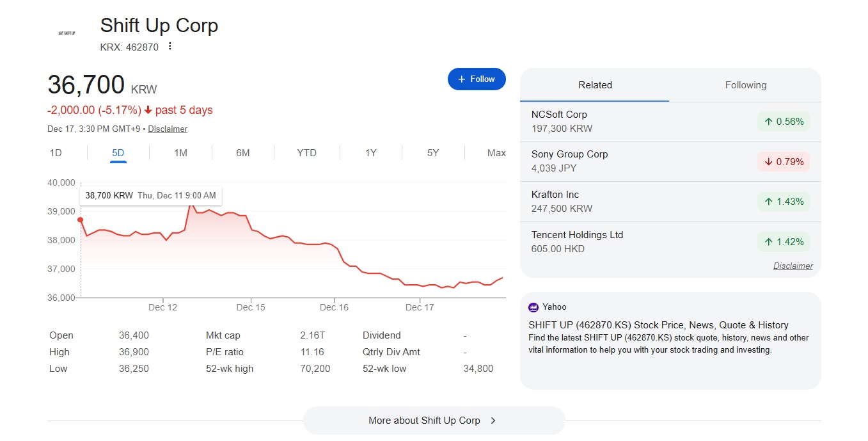Open Sony Group Corp related stock
Image resolution: width=868 pixels, height=441 pixels.
point(670,161)
